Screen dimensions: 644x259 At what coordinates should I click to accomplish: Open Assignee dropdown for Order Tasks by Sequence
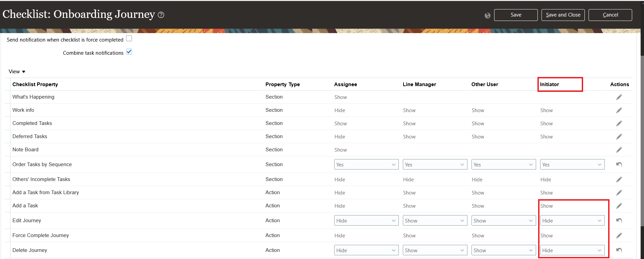[366, 164]
